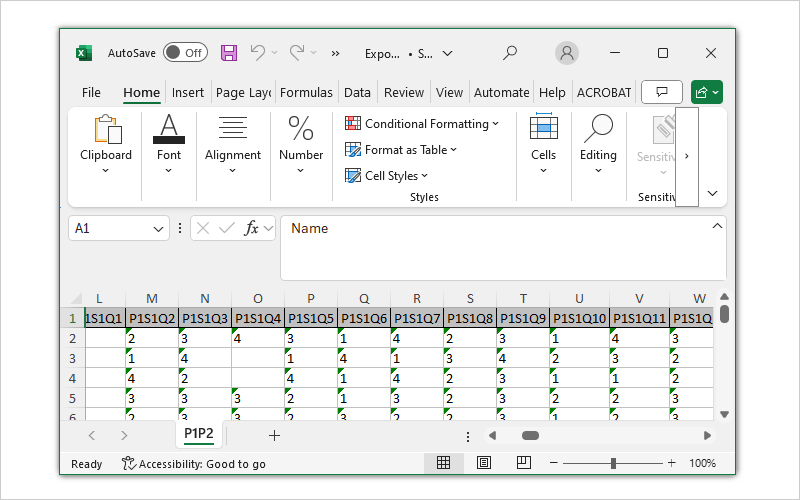Click header cell P1S1Q5
The height and width of the screenshot is (500, 800).
[311, 318]
